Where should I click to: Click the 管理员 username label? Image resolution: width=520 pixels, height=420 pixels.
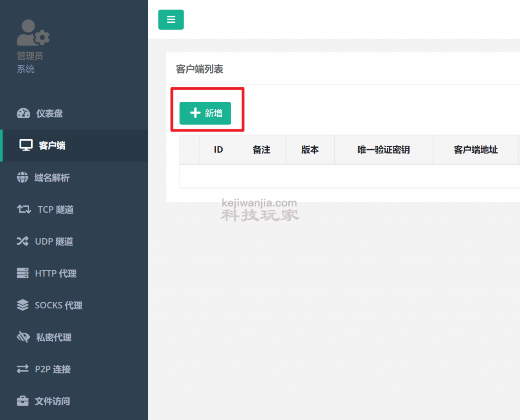(x=30, y=56)
